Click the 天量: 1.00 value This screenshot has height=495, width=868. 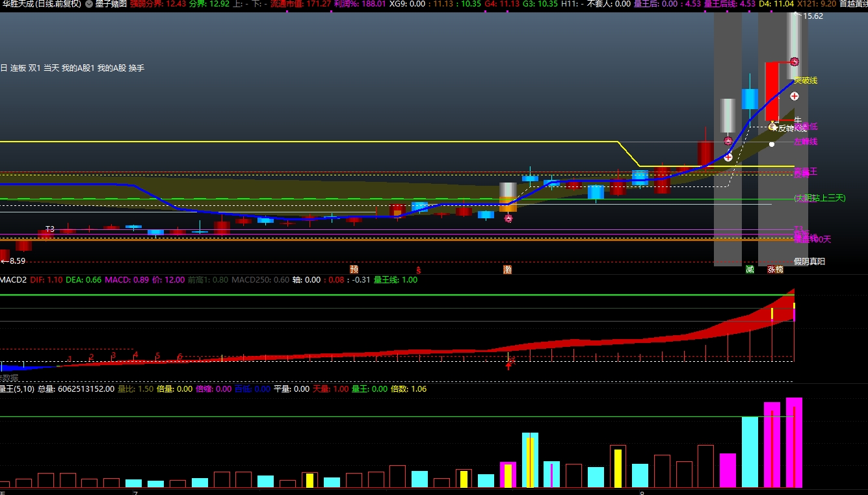click(x=331, y=389)
